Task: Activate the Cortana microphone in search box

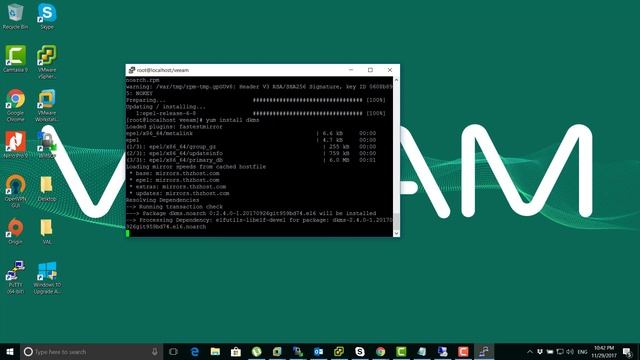Action: click(155, 351)
